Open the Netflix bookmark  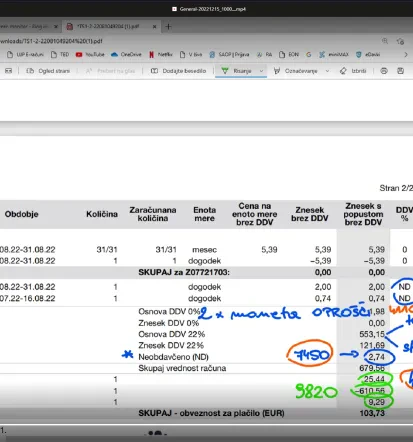tap(161, 54)
